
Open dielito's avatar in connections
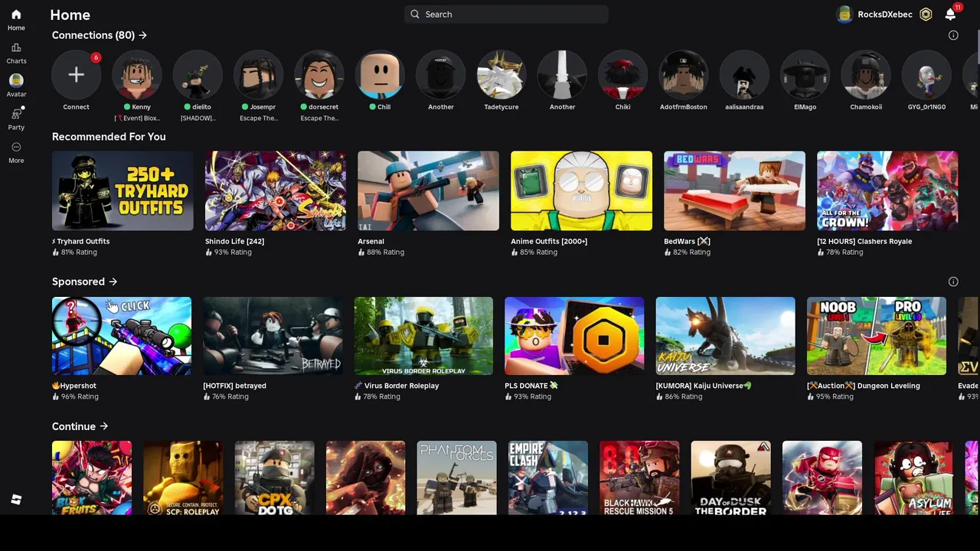point(198,74)
